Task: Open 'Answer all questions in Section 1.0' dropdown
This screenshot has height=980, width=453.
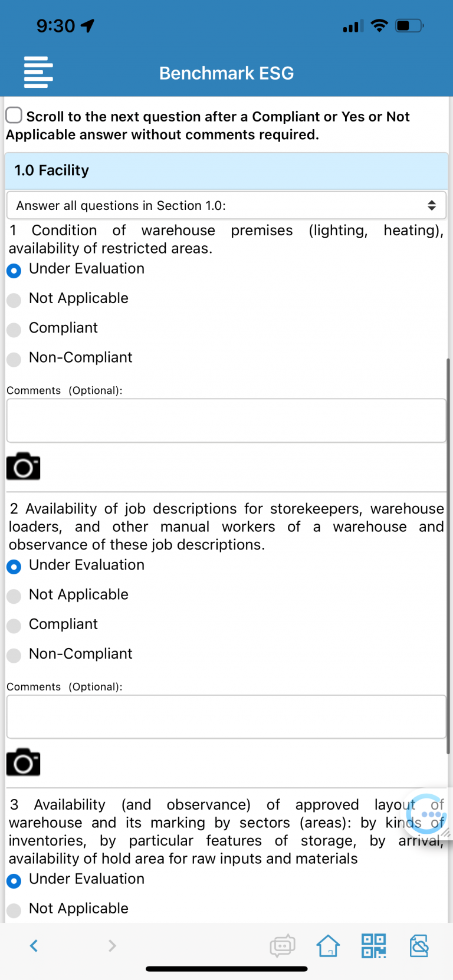Action: (x=226, y=205)
